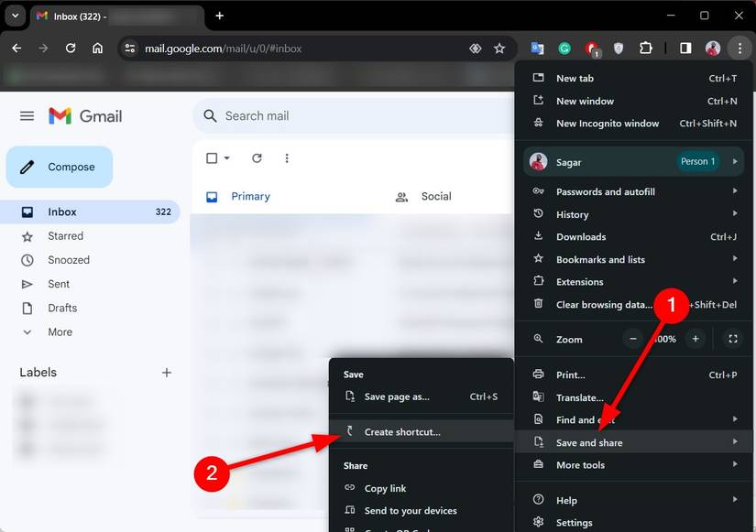Tick the select all emails checkbox
Screen dimensions: 756x532
[x=212, y=158]
